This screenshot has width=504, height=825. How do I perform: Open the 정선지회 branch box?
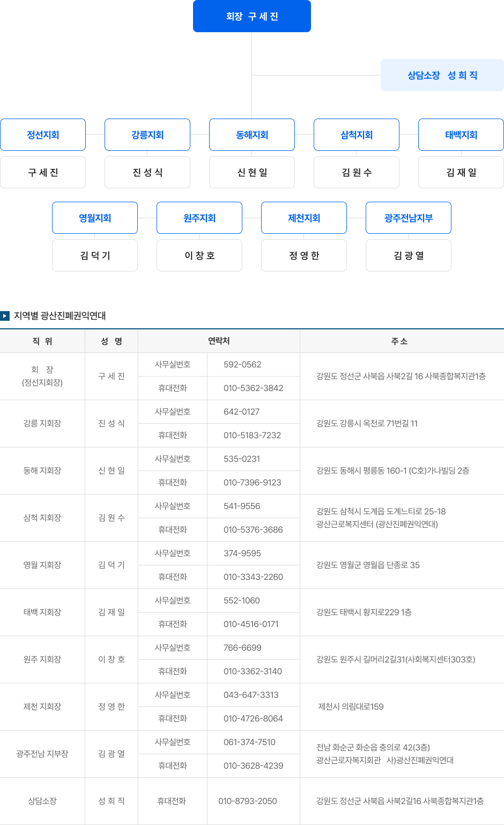pyautogui.click(x=43, y=135)
